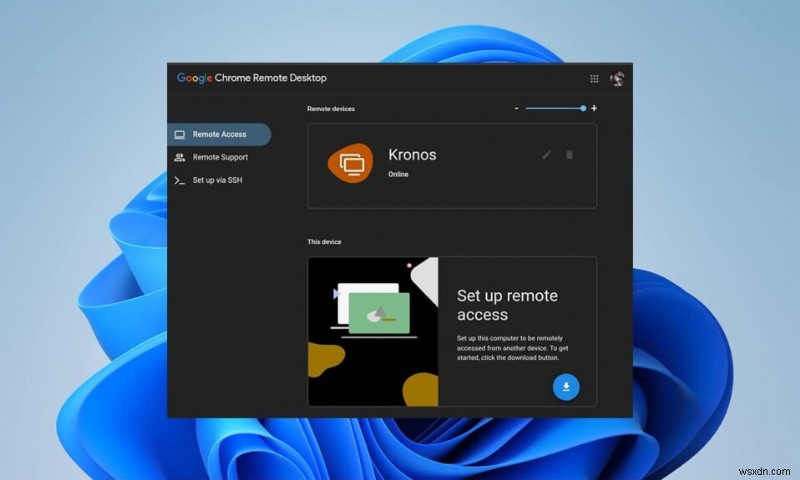This screenshot has width=800, height=480.
Task: Click the setup description paragraph
Action: (512, 348)
